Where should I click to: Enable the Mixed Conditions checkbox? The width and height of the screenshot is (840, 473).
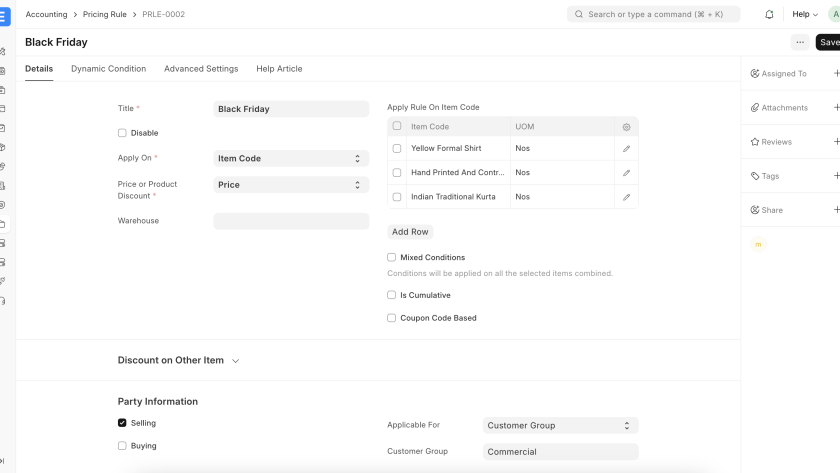click(x=392, y=258)
